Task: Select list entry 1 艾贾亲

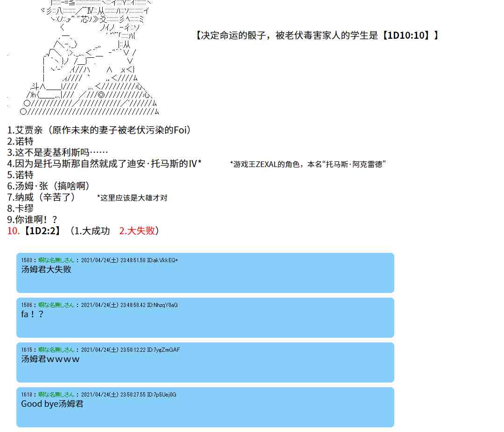Action: click(99, 130)
